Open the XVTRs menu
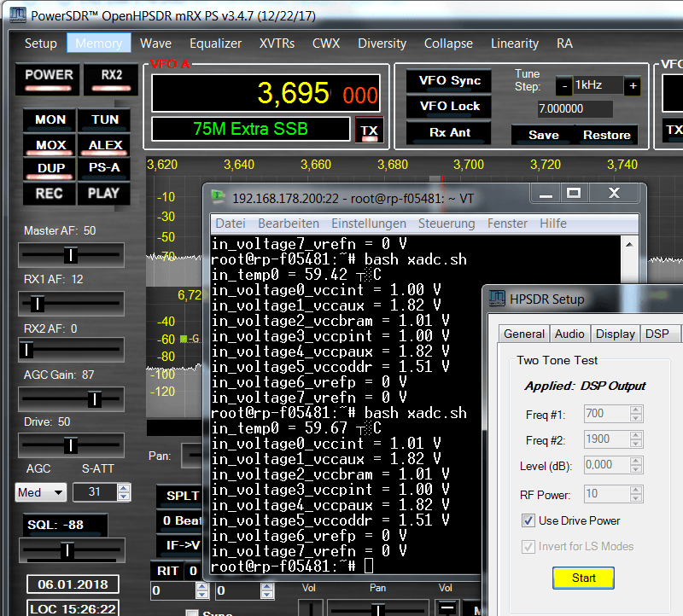This screenshot has height=616, width=683. 277,44
